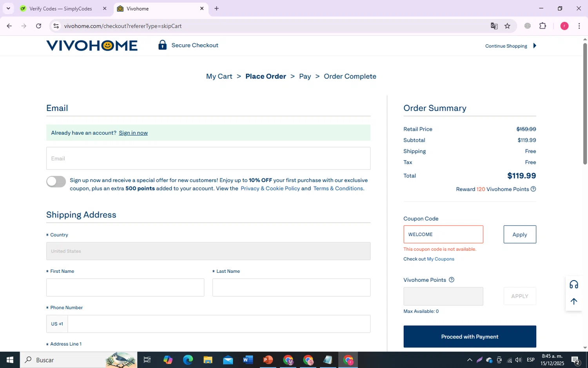
Task: Click the volume icon in system tray
Action: (x=519, y=360)
